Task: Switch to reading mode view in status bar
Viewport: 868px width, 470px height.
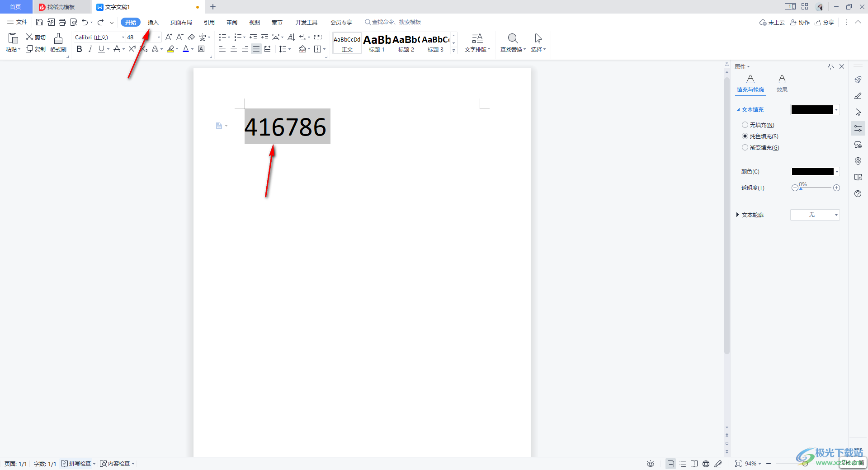Action: pyautogui.click(x=694, y=464)
